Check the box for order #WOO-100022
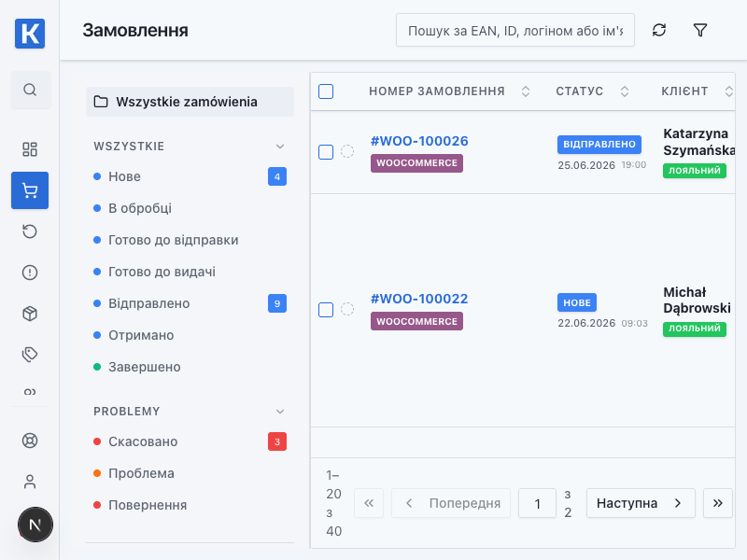747x560 pixels. point(326,310)
